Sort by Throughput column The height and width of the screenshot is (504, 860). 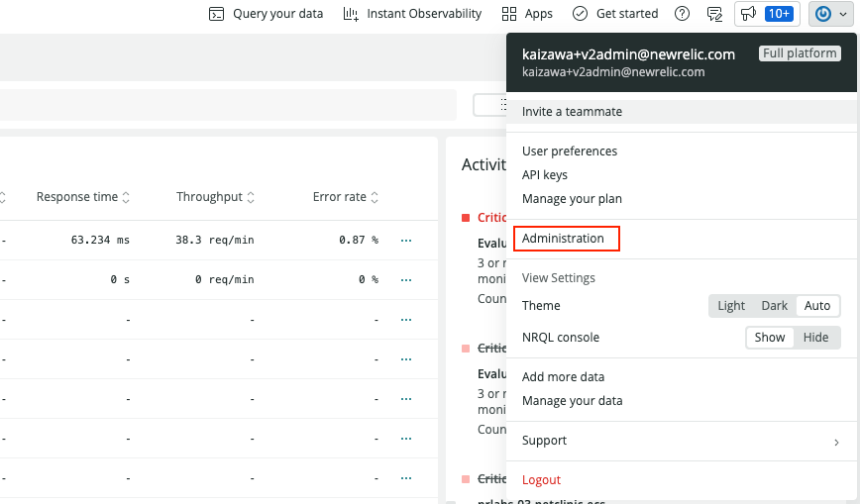[x=215, y=197]
